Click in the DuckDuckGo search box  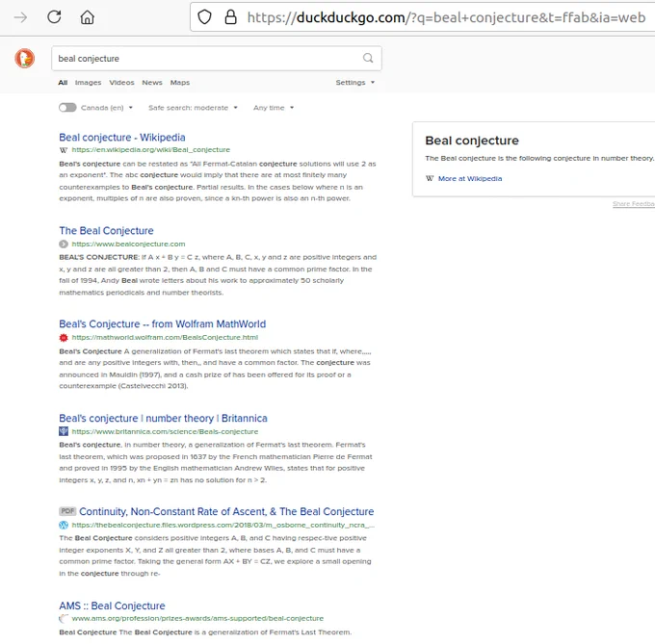(x=217, y=59)
